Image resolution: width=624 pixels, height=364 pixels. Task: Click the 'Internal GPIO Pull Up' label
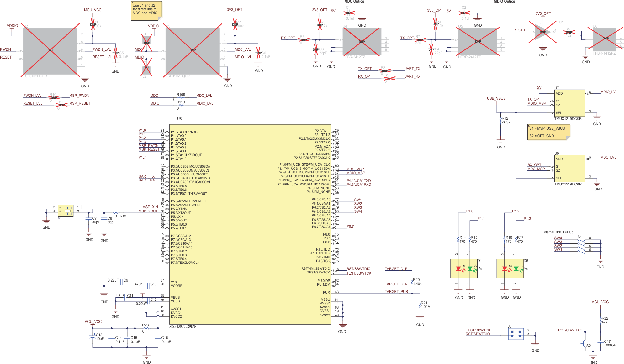tap(558, 232)
